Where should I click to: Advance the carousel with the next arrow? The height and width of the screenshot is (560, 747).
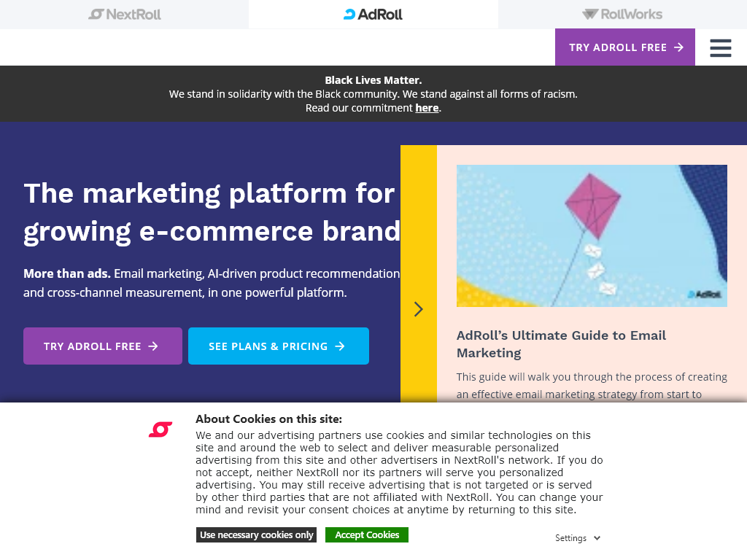(419, 309)
